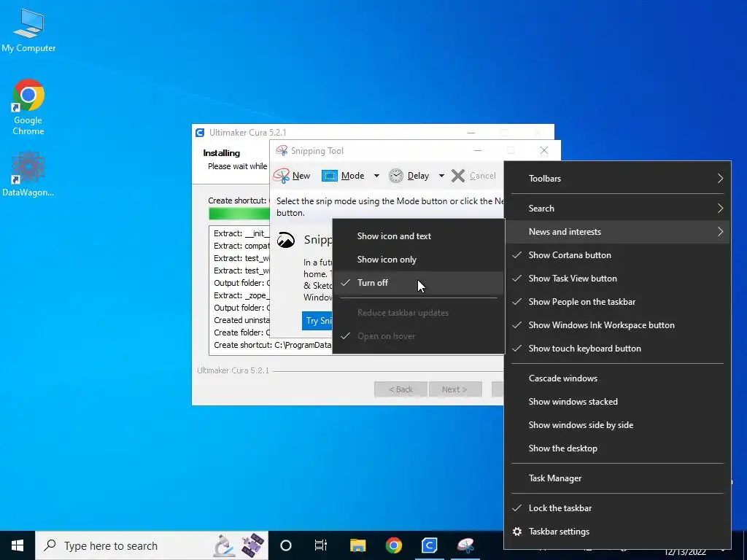
Task: Open Task Manager from context menu
Action: pos(618,478)
